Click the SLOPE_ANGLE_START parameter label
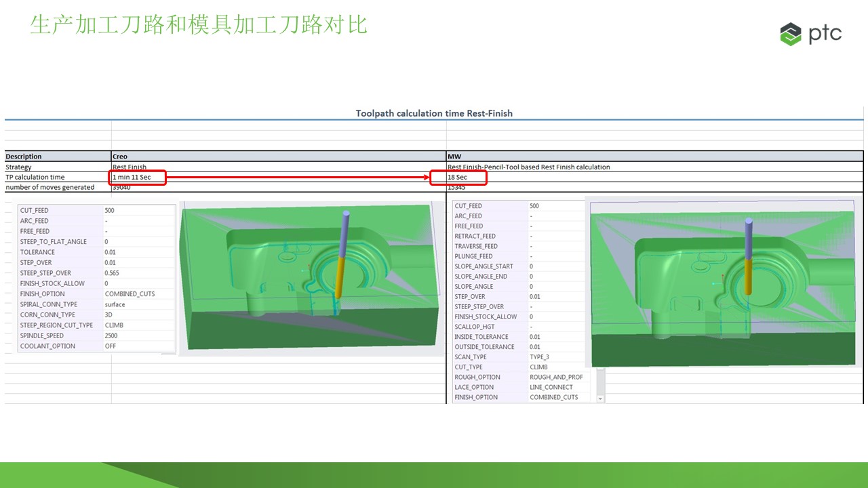Image resolution: width=868 pixels, height=488 pixels. [x=484, y=266]
